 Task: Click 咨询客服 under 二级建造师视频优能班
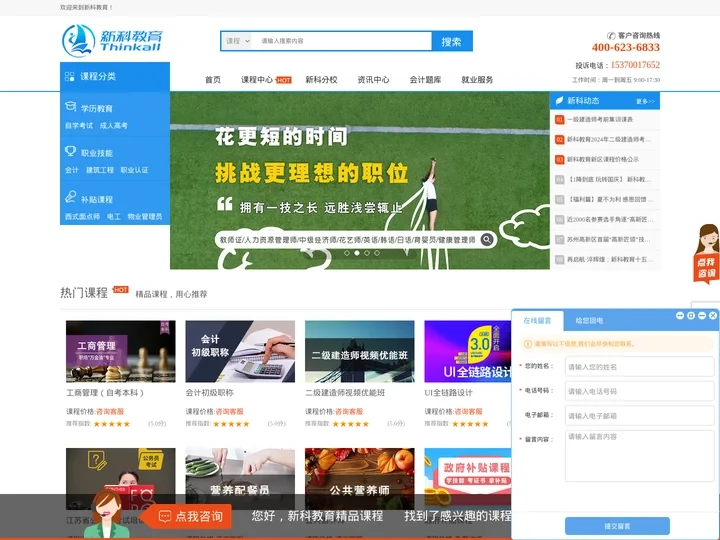coord(349,411)
